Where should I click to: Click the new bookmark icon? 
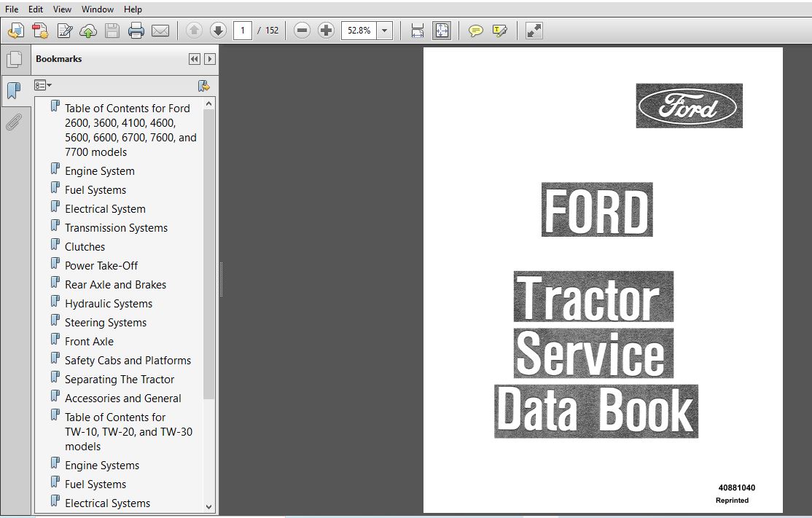pyautogui.click(x=203, y=85)
